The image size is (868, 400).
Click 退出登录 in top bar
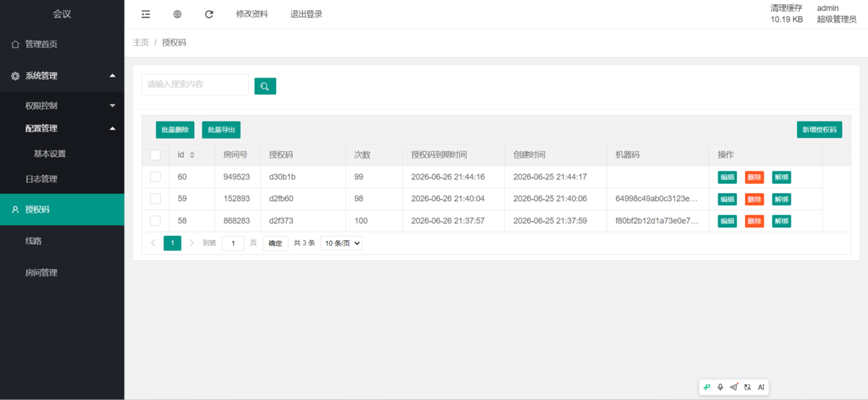[x=306, y=14]
